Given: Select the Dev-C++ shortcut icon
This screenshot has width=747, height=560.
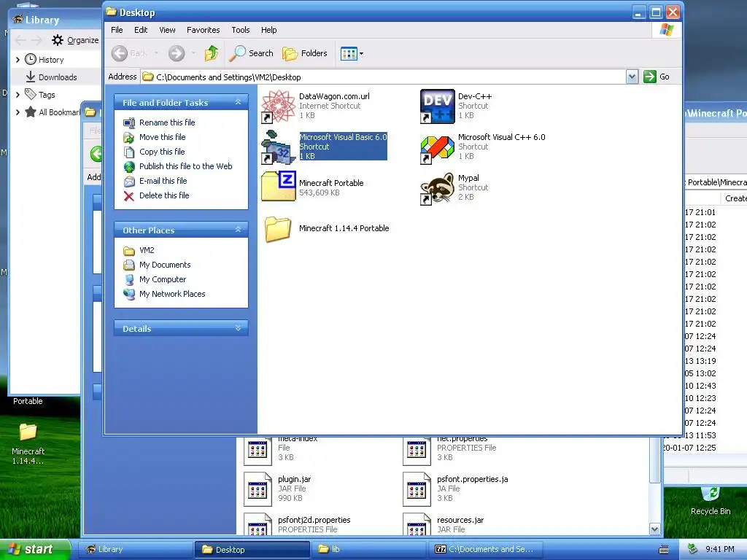Looking at the screenshot, I should tap(438, 106).
